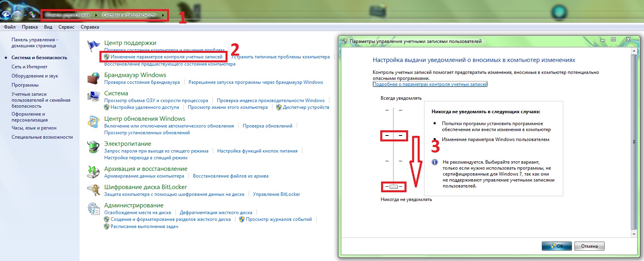Open Изменение параметров контроля учетных записей link
Screen dimensions: 644x261
tap(167, 57)
